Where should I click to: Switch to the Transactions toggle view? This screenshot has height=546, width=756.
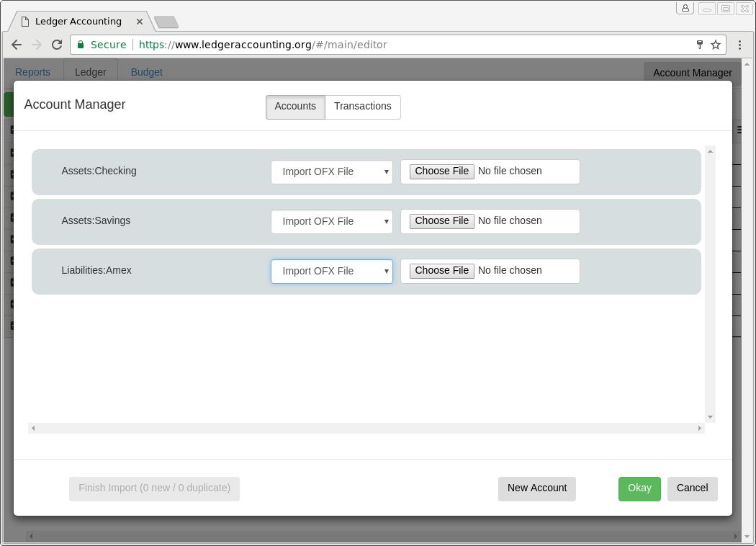(363, 107)
